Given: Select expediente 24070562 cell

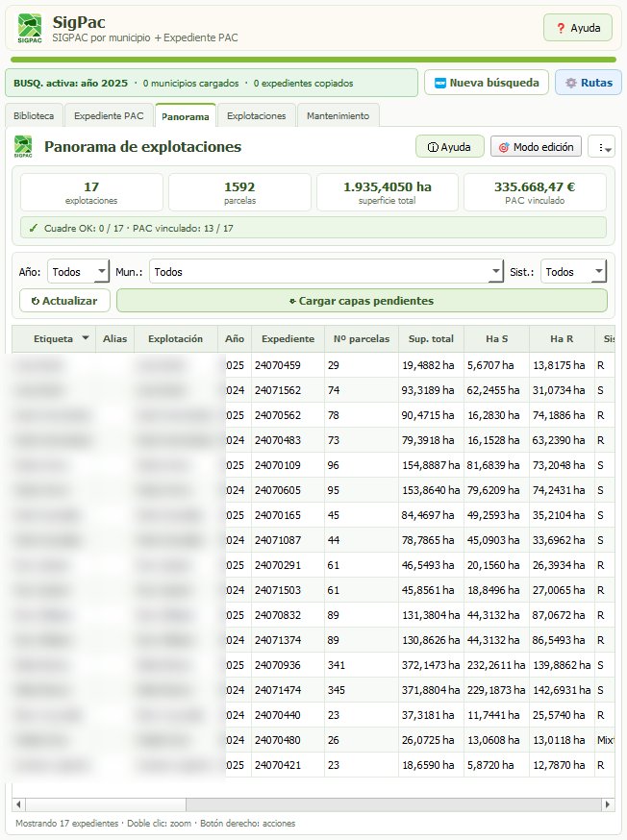Looking at the screenshot, I should [x=288, y=415].
